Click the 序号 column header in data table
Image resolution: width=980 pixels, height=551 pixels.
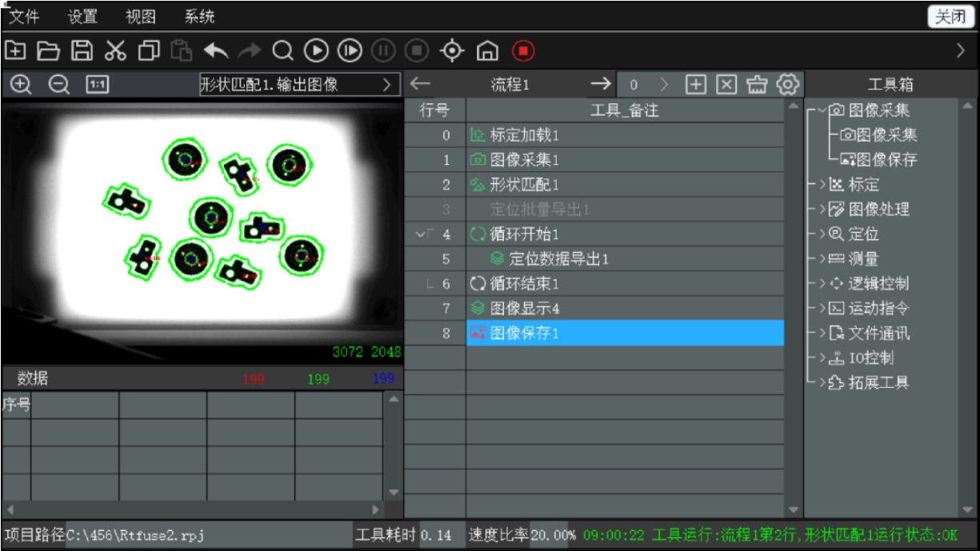point(16,405)
